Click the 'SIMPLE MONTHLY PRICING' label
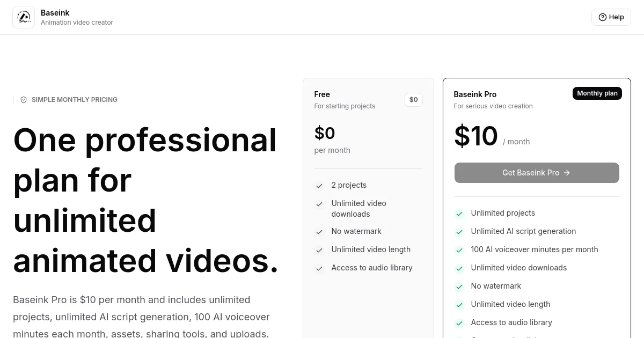 coord(75,100)
